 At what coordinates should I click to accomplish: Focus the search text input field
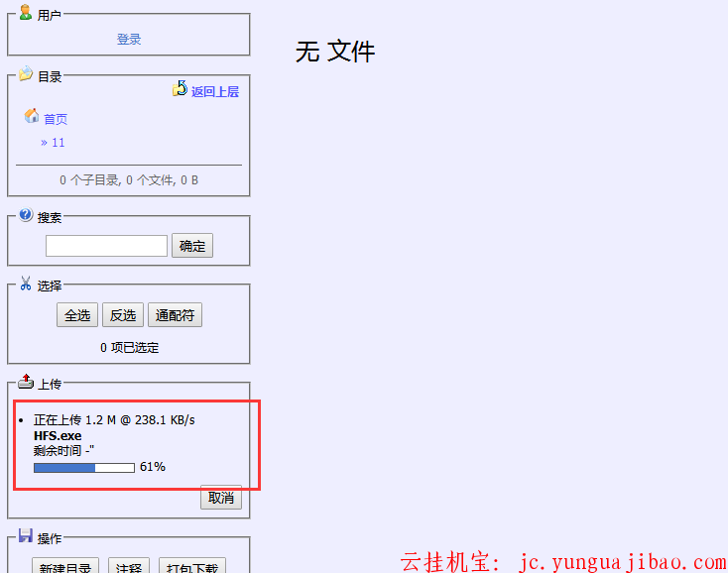pos(106,246)
